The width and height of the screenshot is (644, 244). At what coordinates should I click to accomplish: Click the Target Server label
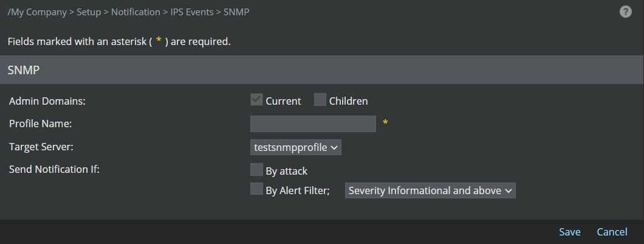click(x=41, y=147)
